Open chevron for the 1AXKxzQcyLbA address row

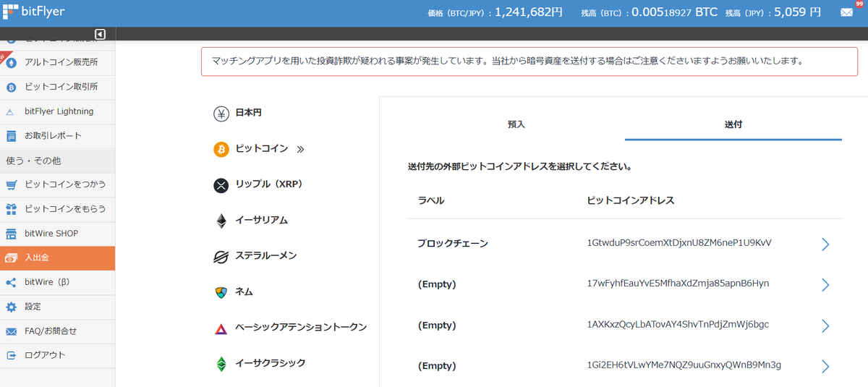825,326
